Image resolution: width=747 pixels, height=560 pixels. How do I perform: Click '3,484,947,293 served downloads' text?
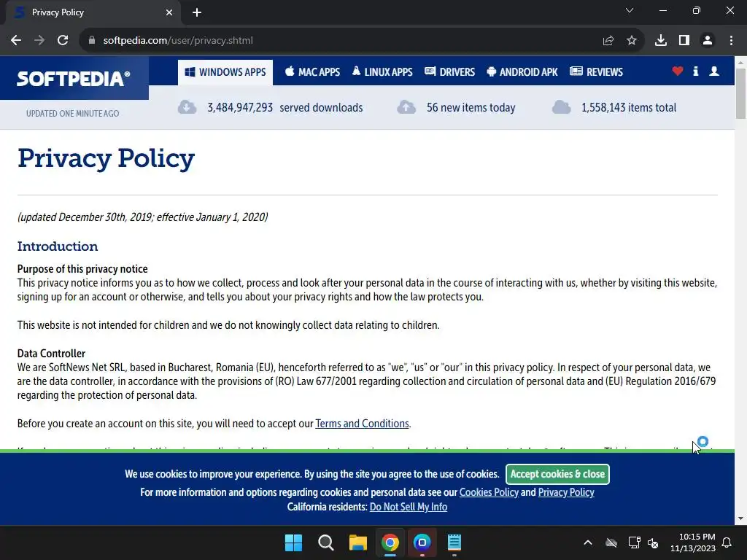285,108
